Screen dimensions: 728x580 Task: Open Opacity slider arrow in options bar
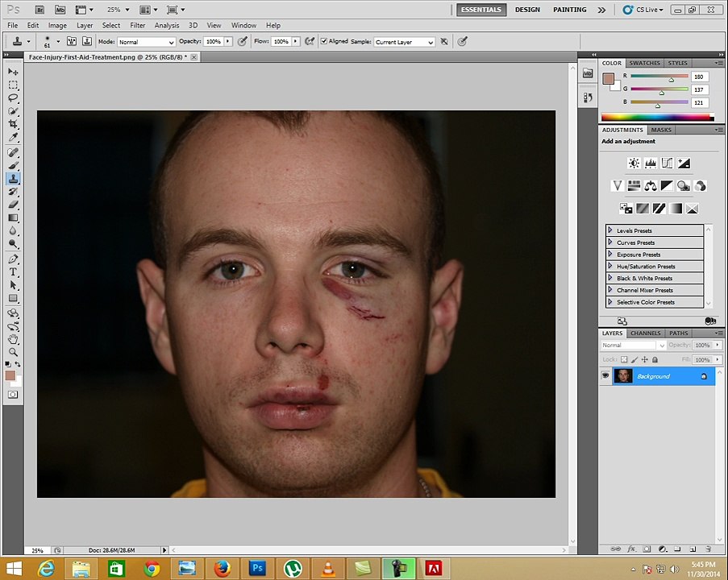(228, 41)
